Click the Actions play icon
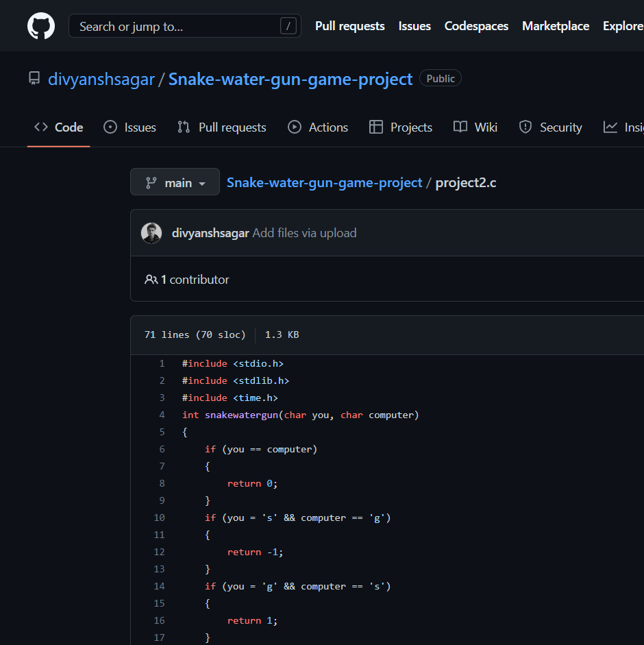 295,127
